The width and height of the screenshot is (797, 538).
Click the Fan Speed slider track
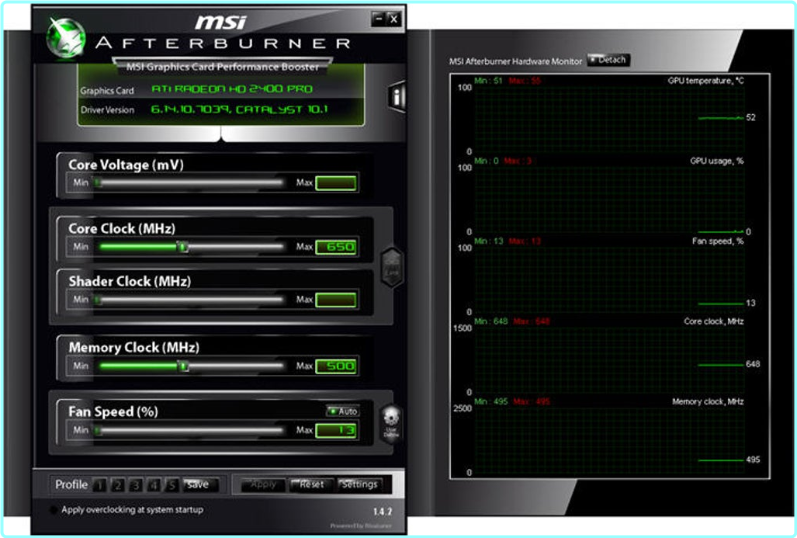191,430
